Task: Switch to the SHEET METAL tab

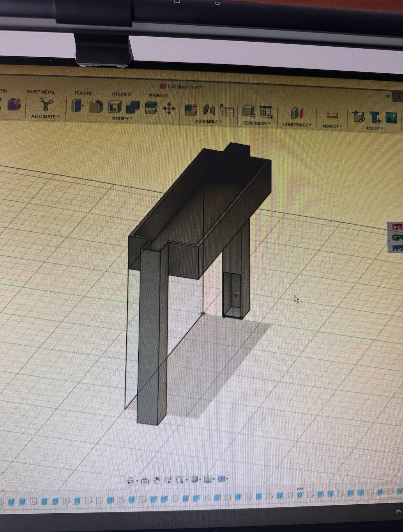Action: [x=41, y=92]
